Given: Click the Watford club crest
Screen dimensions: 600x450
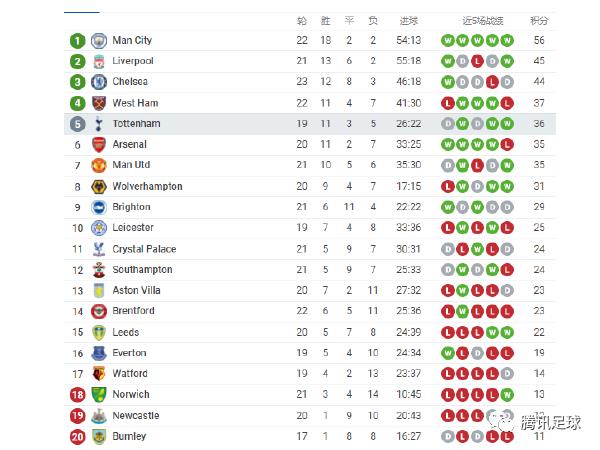Looking at the screenshot, I should (x=98, y=374).
